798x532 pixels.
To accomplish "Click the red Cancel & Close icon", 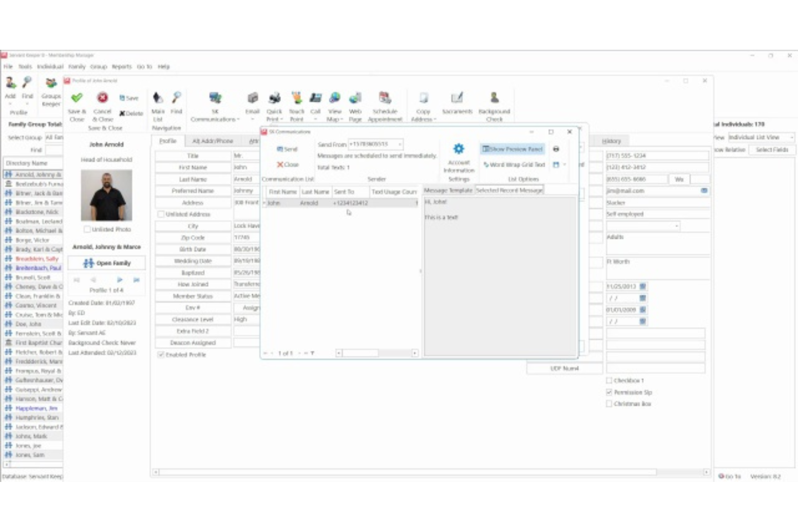I will [x=102, y=98].
